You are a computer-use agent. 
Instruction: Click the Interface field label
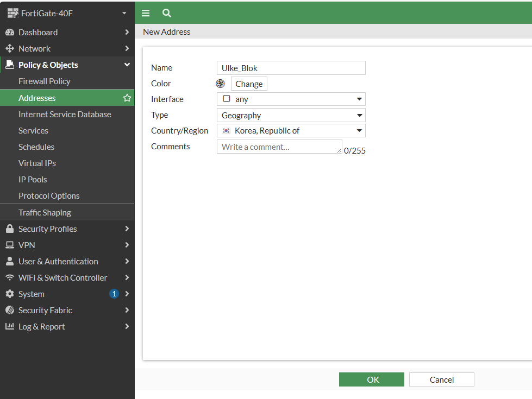[x=167, y=99]
